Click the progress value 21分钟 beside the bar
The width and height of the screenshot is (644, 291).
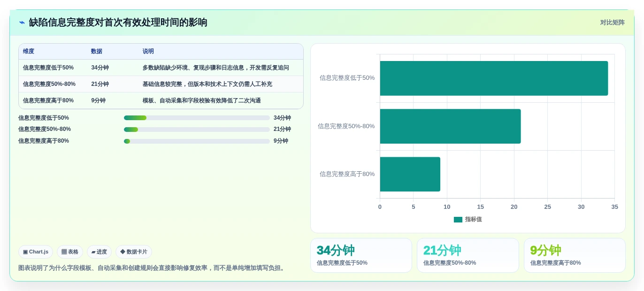tap(282, 129)
